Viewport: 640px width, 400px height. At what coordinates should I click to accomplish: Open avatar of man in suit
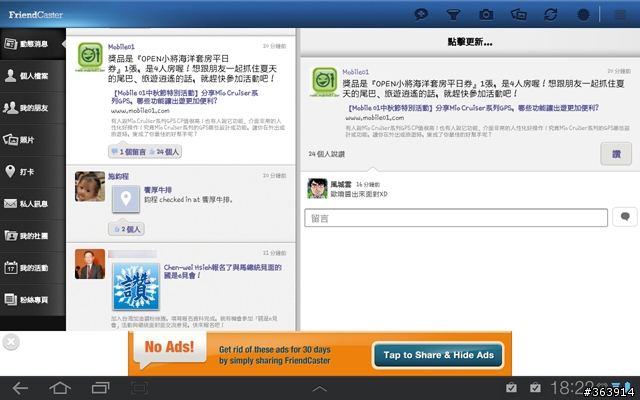90,264
